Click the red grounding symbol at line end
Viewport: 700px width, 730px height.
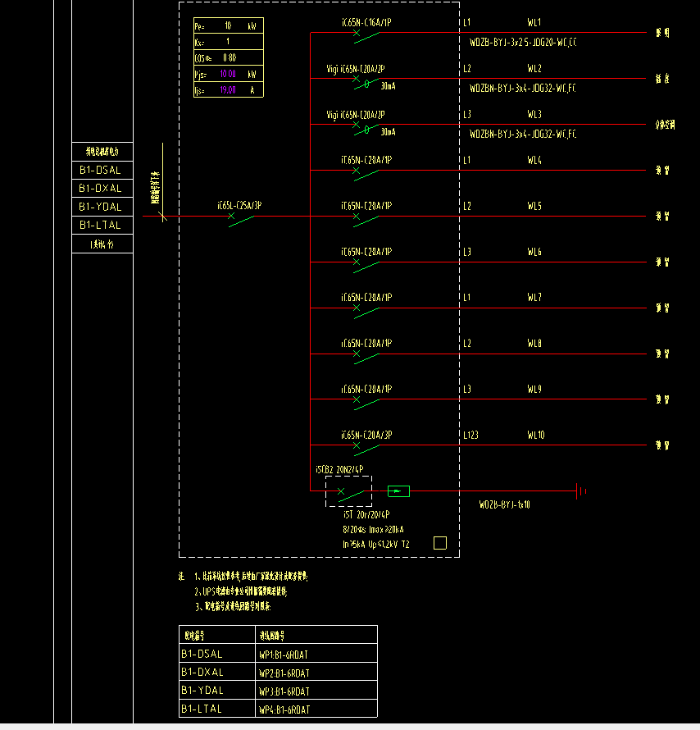pos(581,491)
